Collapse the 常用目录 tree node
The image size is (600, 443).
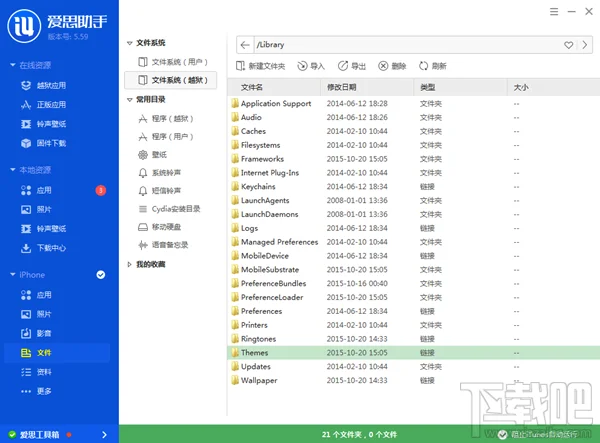pyautogui.click(x=130, y=100)
